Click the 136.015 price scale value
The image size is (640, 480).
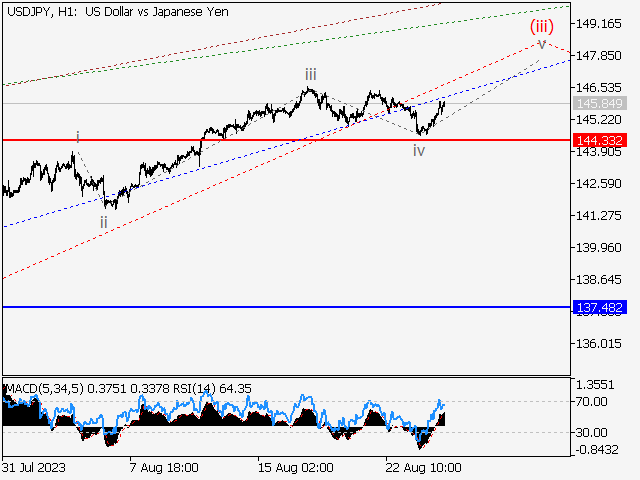(598, 344)
